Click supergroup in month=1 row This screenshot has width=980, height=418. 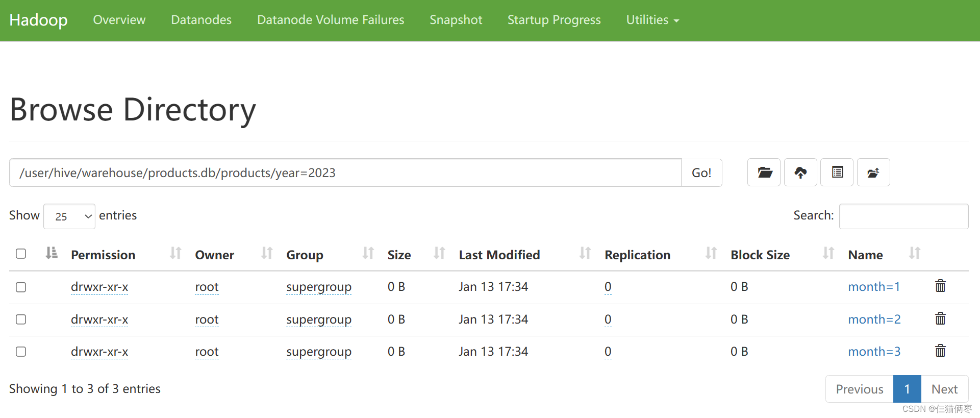coord(319,287)
